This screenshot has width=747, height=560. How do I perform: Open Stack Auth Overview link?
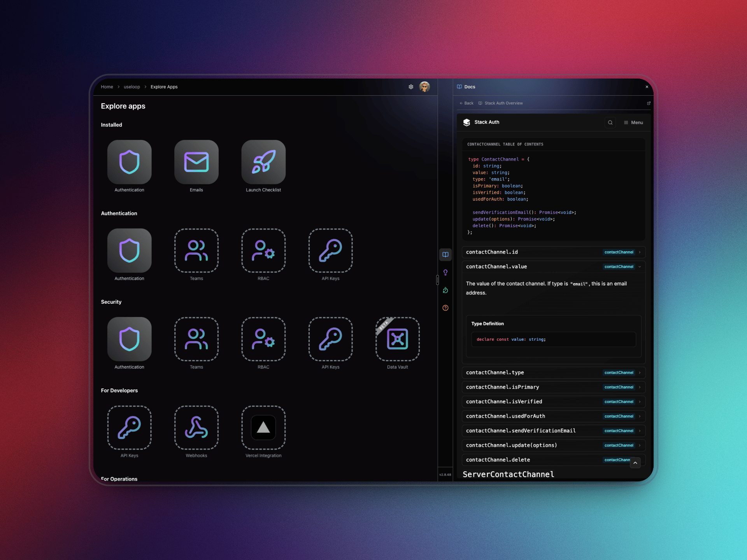click(x=503, y=103)
